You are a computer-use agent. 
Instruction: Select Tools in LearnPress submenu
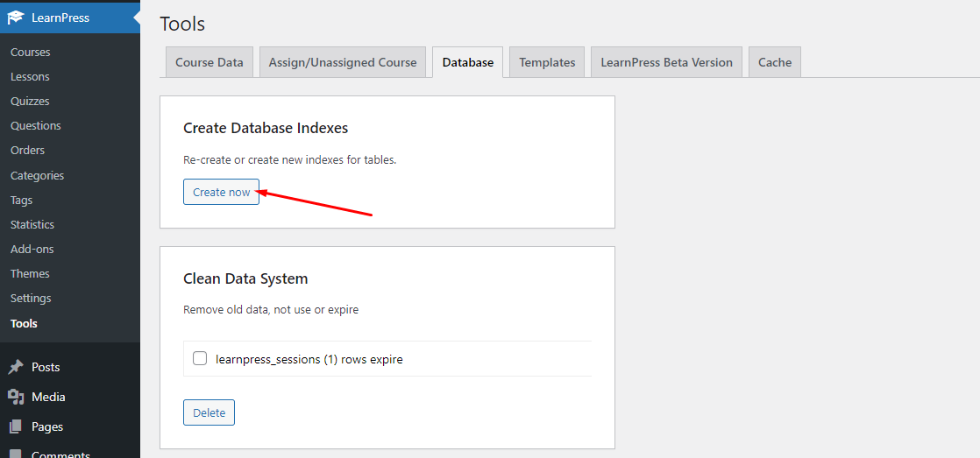click(24, 324)
